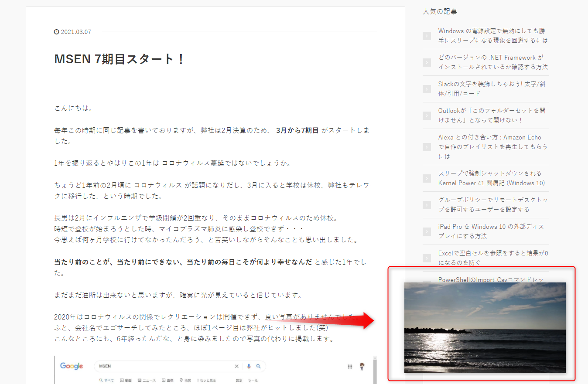Expand the もっと見る search options

click(x=208, y=380)
